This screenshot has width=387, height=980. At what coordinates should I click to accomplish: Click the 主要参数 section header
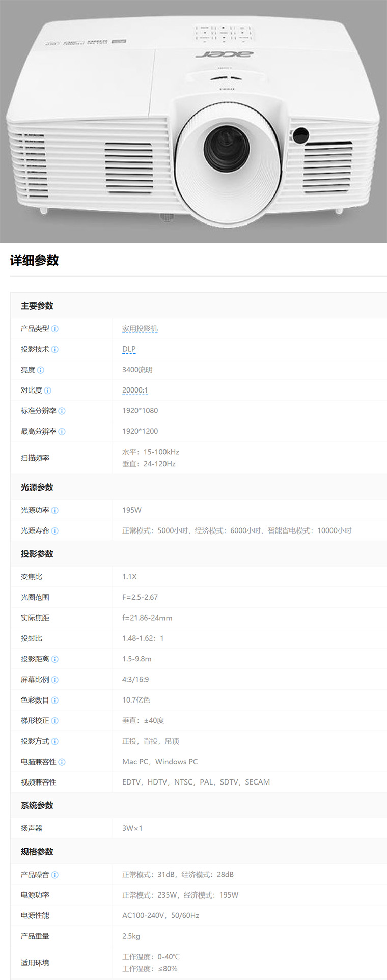coord(37,306)
